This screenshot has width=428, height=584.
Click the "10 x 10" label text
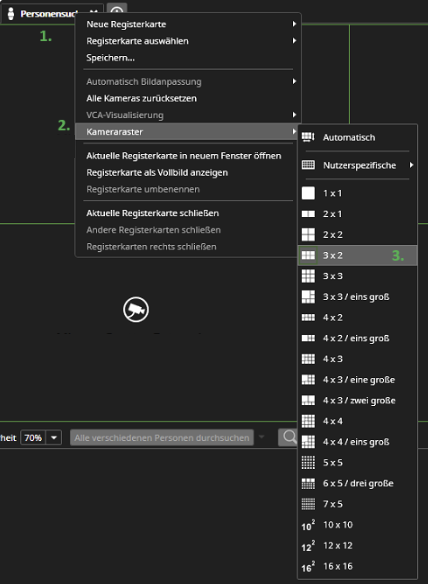pyautogui.click(x=337, y=525)
